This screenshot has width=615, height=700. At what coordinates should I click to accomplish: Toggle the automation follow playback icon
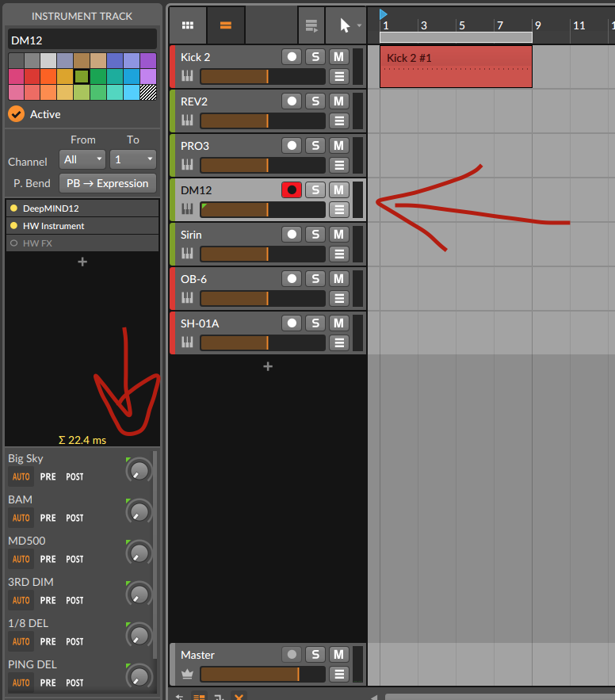click(x=311, y=25)
